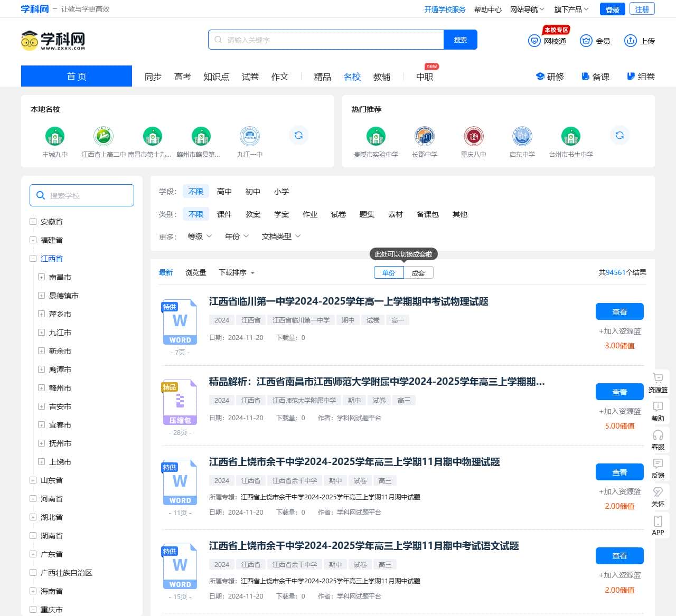
Task: Click the 长郡中学 school emblem
Action: point(425,137)
